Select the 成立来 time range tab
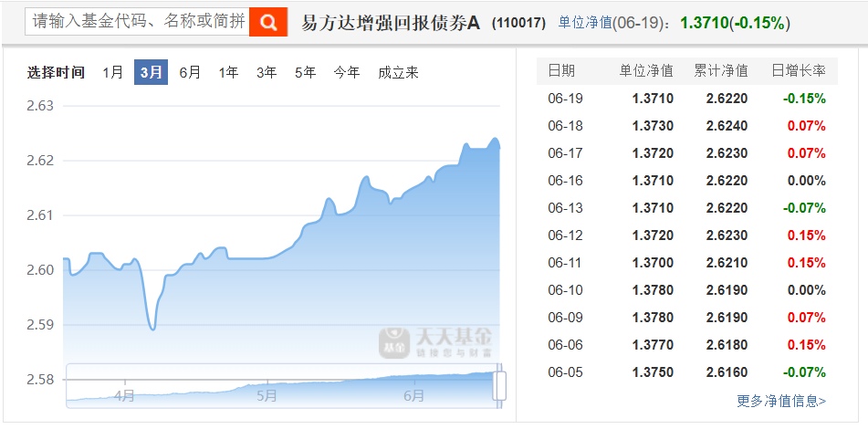This screenshot has width=868, height=429. pos(398,72)
